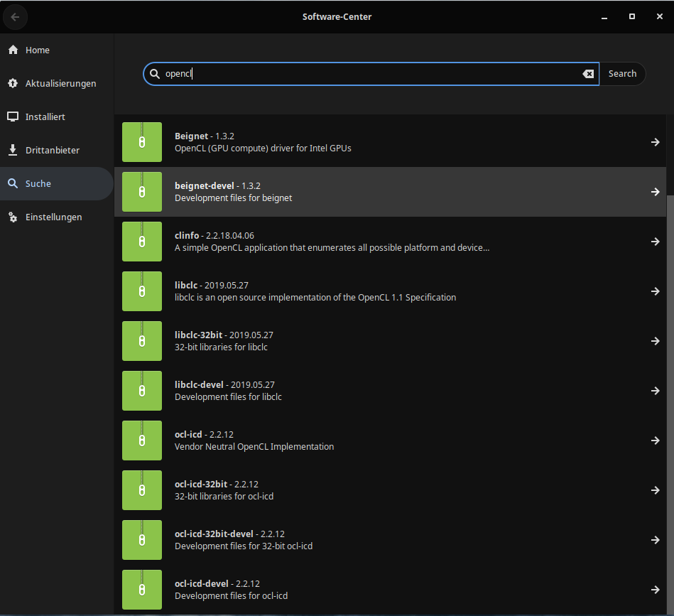Open details of libclc via its arrow

655,291
